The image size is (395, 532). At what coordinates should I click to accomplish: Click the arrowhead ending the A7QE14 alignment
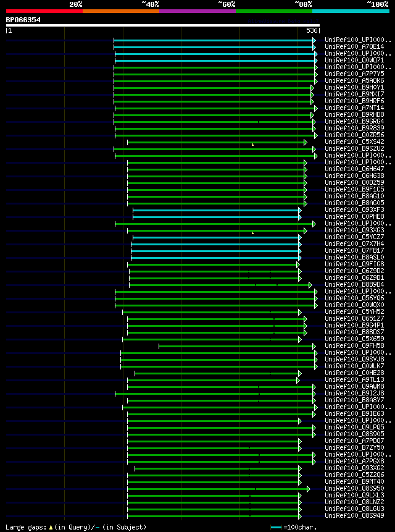314,47
